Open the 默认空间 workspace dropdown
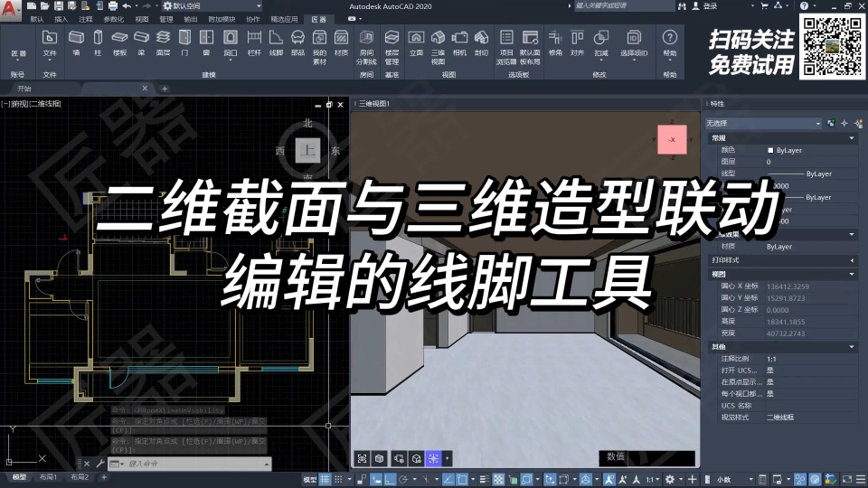 (212, 6)
